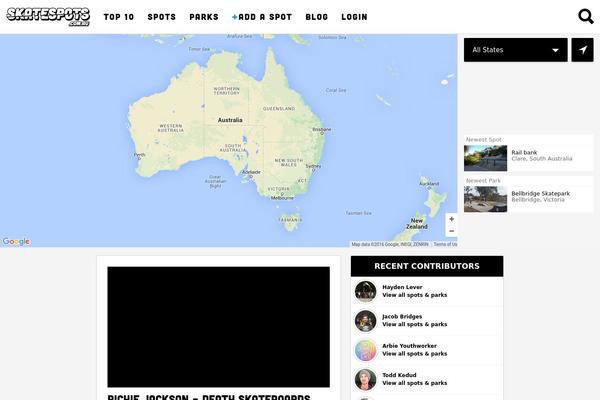Screen dimensions: 600x400
Task: View Arbie Youthworker's spots and parks
Action: [x=414, y=354]
